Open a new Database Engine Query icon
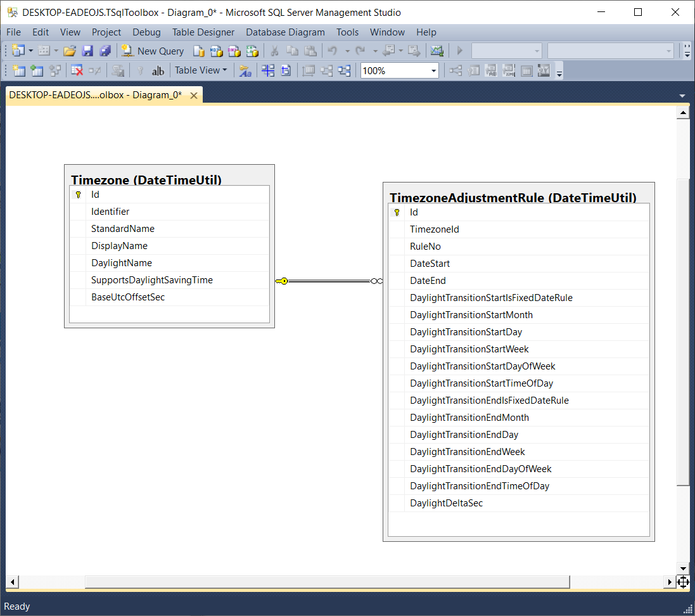Viewport: 695px width, 616px height. point(198,51)
